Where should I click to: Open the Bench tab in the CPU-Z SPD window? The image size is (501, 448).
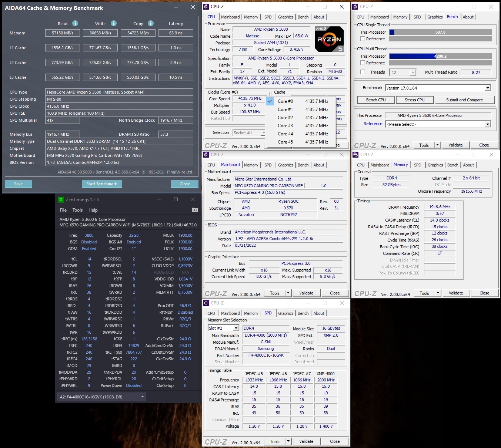tap(303, 313)
